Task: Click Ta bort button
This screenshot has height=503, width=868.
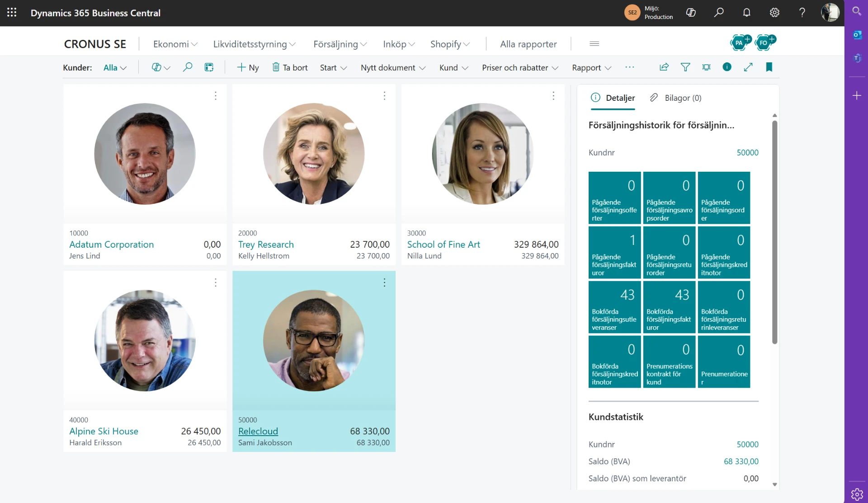Action: [290, 67]
